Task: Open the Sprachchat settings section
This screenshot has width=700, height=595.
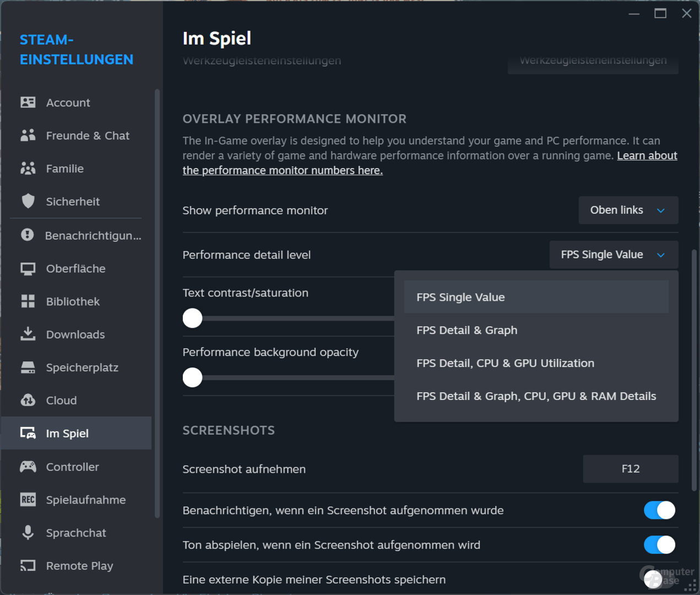Action: click(76, 533)
